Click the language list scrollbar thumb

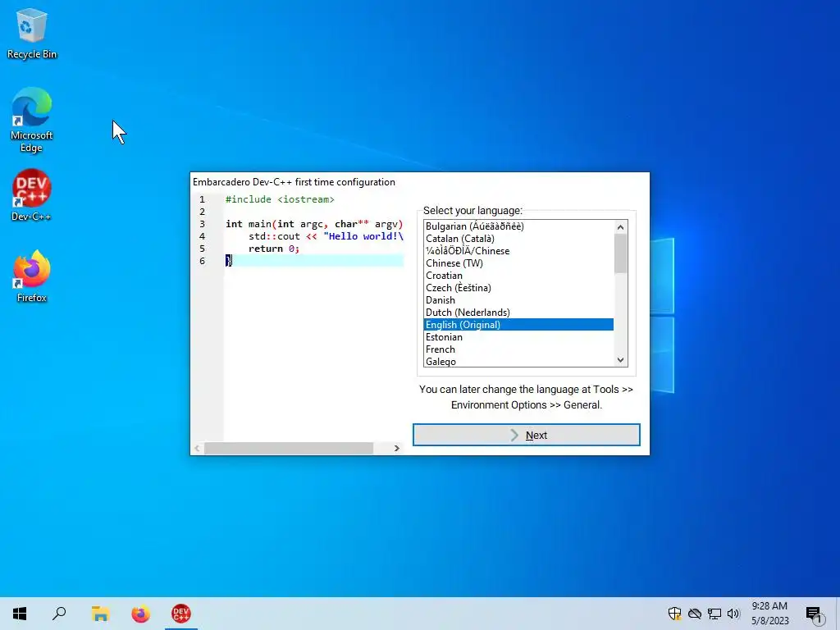point(620,253)
